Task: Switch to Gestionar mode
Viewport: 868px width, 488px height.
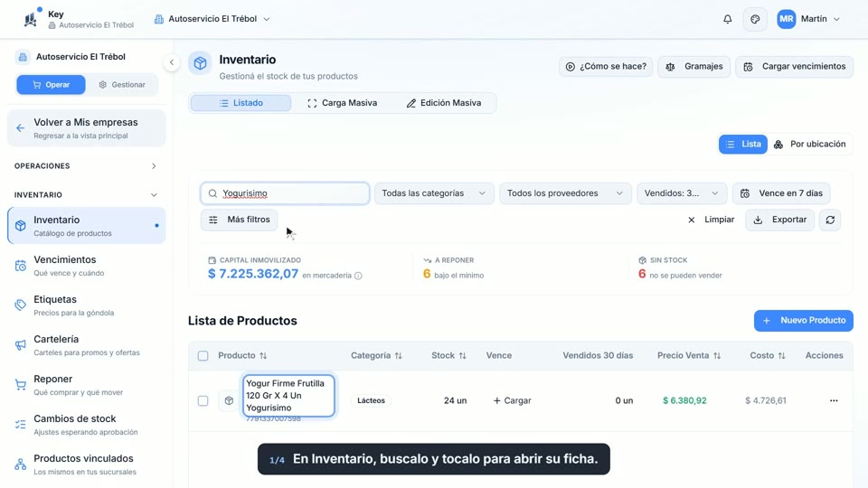Action: coord(122,85)
